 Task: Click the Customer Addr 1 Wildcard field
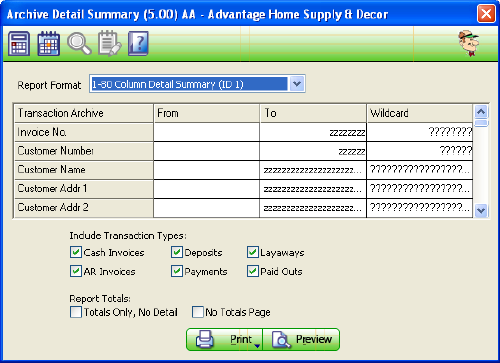(x=420, y=189)
